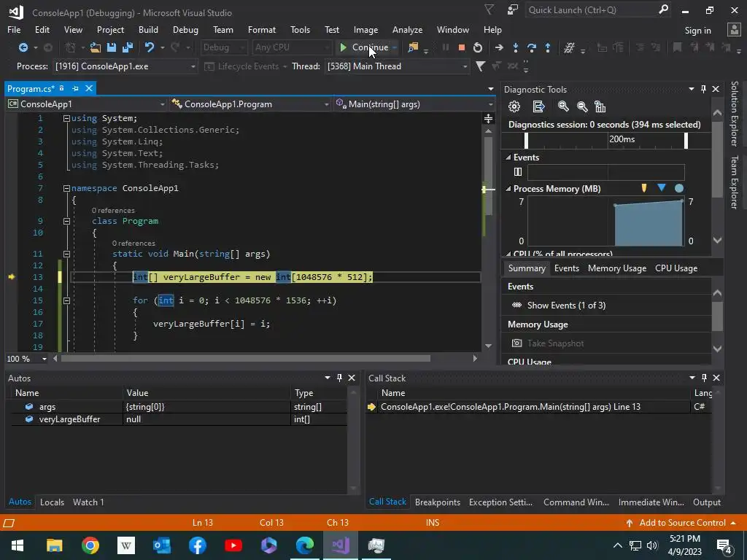Step Into the current statement
This screenshot has height=560, width=747.
[x=516, y=47]
